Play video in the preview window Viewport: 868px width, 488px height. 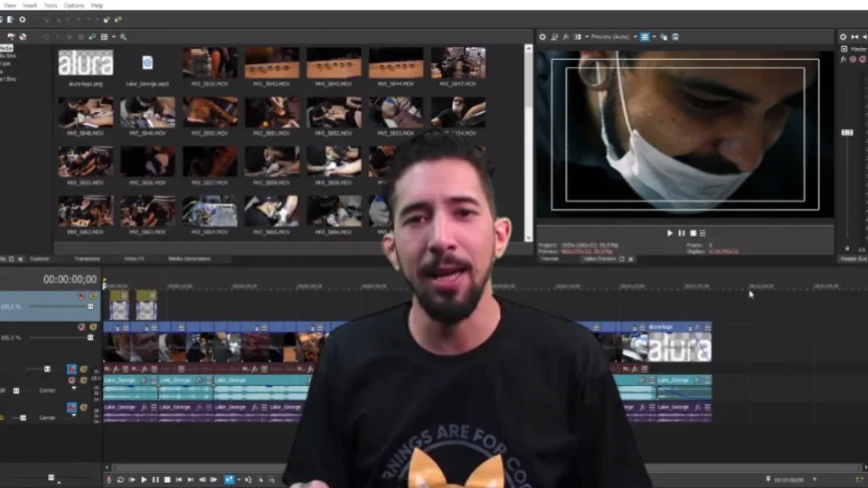(670, 233)
